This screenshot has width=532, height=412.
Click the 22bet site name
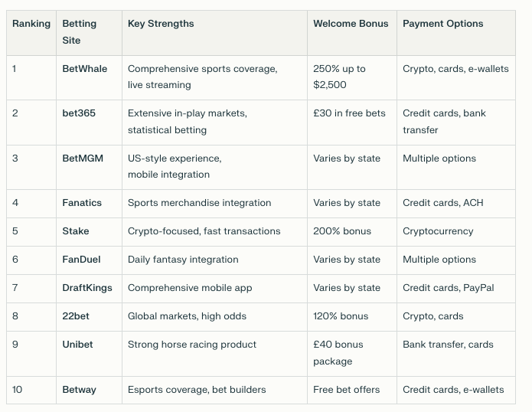(x=76, y=316)
